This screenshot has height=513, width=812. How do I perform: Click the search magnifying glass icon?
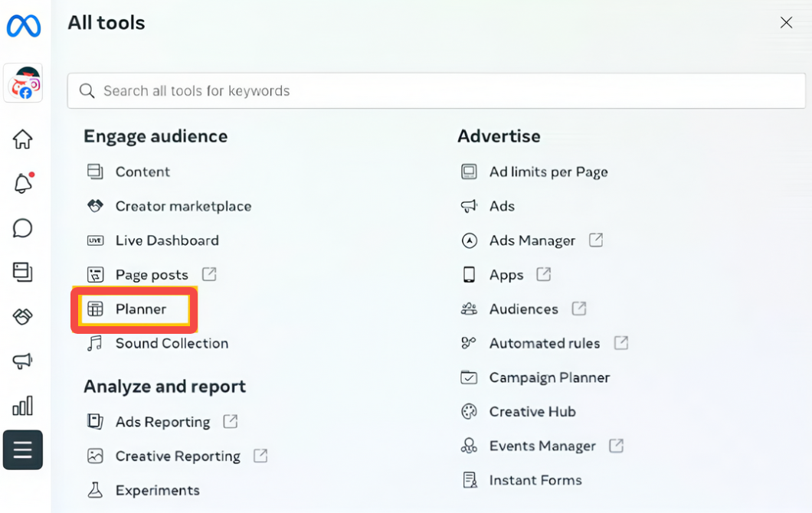87,90
